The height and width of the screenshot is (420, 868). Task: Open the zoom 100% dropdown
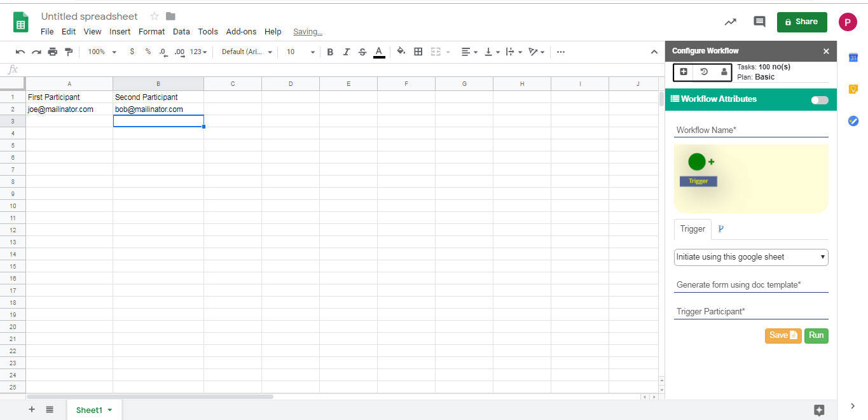click(102, 52)
